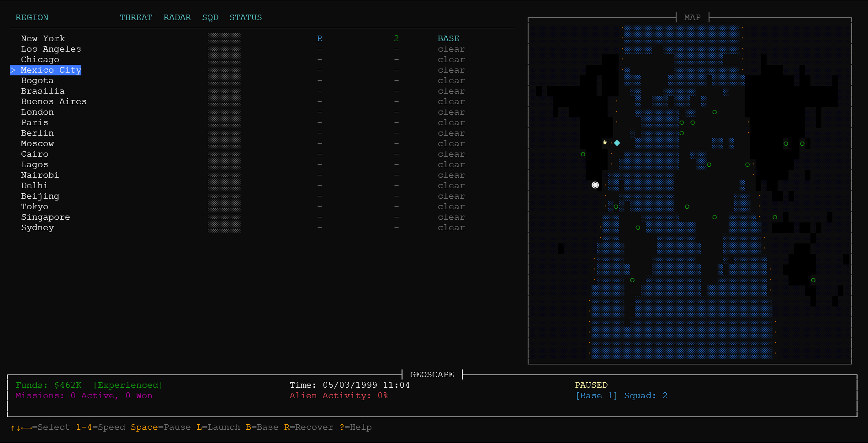Select Chicago region row
868x443 pixels.
40,59
